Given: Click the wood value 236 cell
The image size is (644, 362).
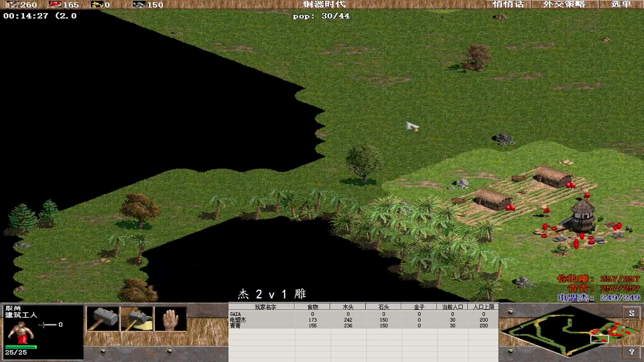Looking at the screenshot, I should click(348, 326).
